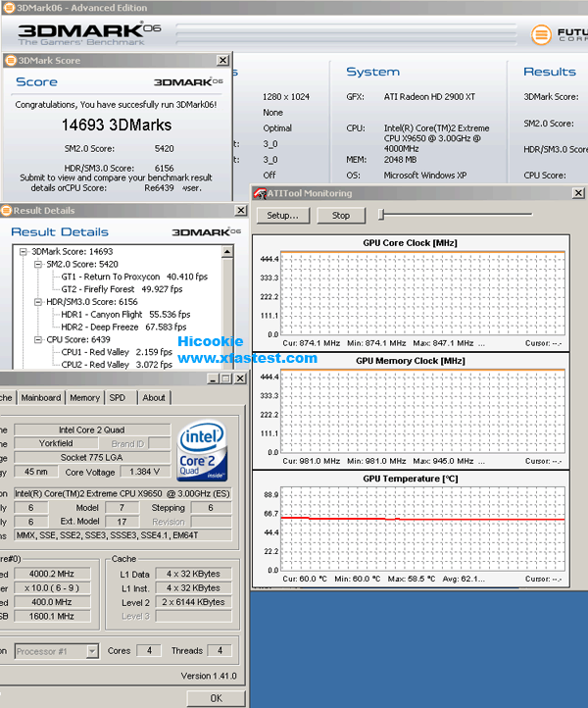Click Cur: 874.1 MHz core clock reading
The height and width of the screenshot is (708, 588).
click(312, 343)
